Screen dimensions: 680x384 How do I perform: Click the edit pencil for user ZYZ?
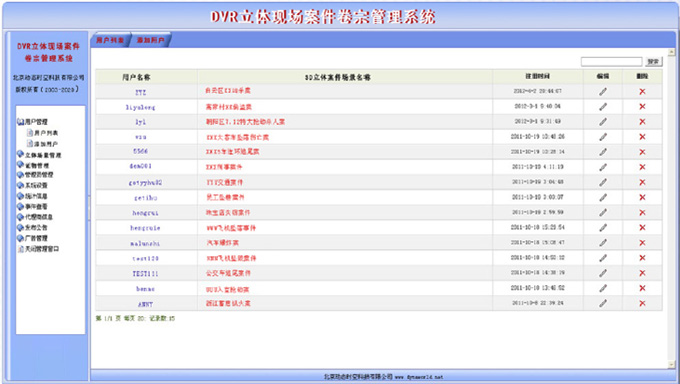tap(603, 92)
